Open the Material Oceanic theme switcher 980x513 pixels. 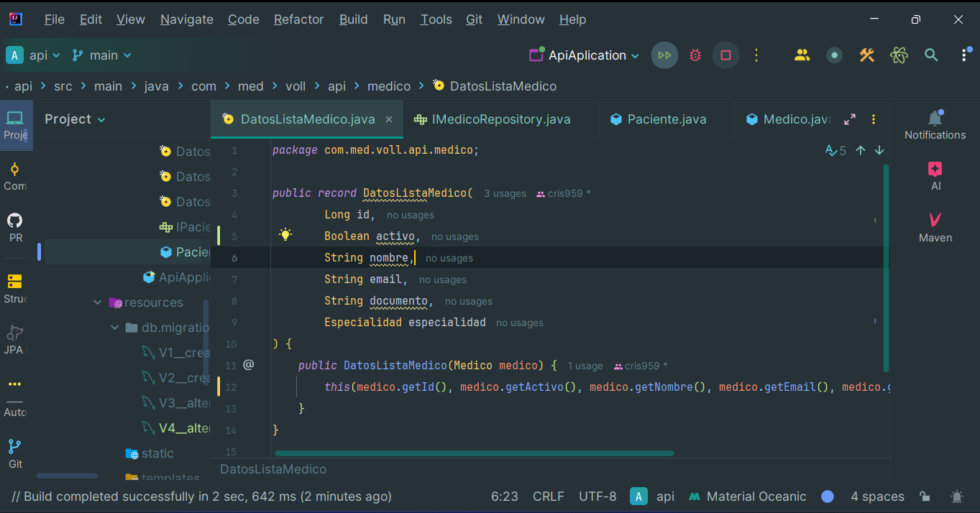pos(747,496)
